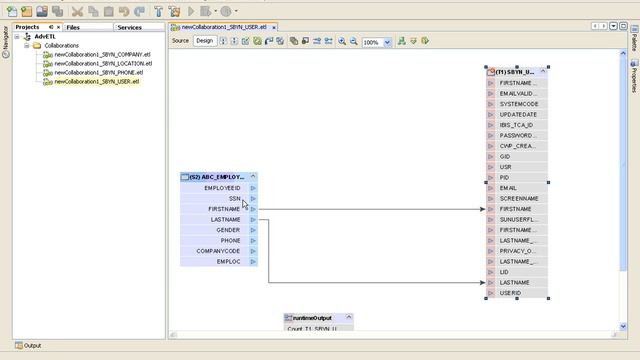The width and height of the screenshot is (640, 360).
Task: Click the green refresh icon in ETL toolbar
Action: pyautogui.click(x=257, y=41)
